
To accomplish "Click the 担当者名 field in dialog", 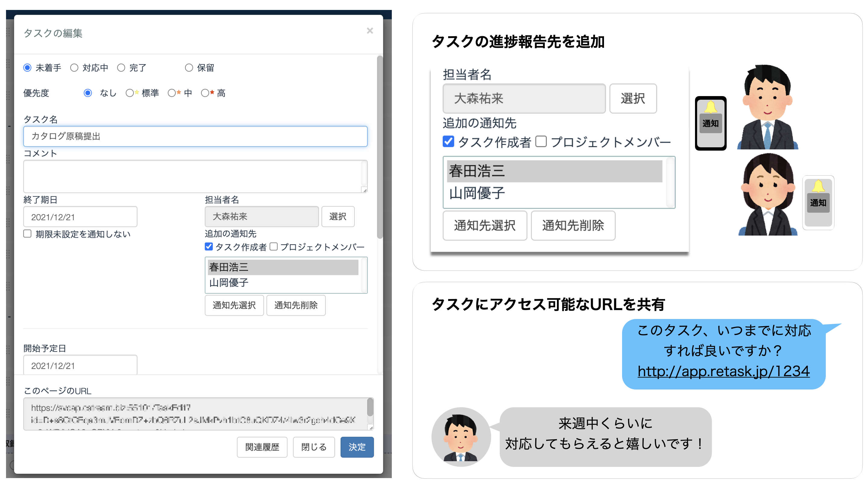I will tap(262, 217).
